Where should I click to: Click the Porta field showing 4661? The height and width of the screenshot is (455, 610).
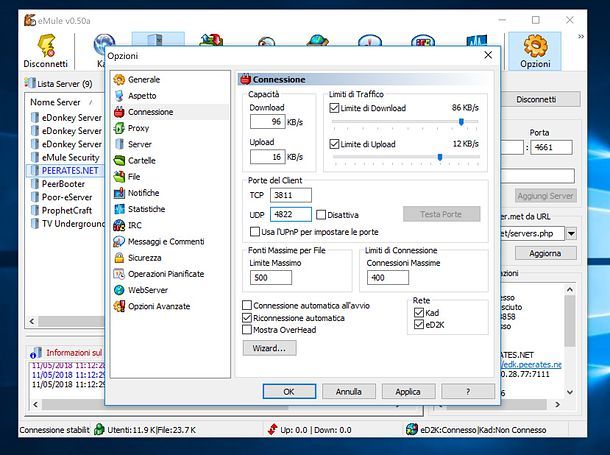coord(552,147)
